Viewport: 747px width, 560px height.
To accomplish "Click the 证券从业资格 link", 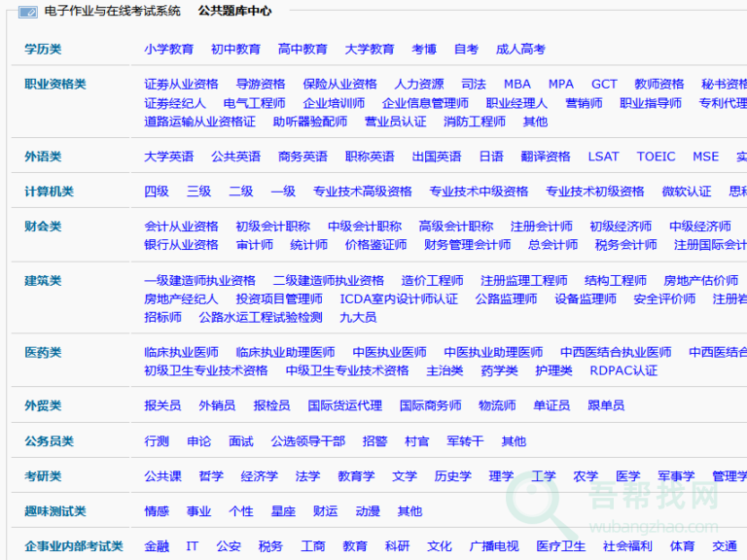I will click(181, 85).
